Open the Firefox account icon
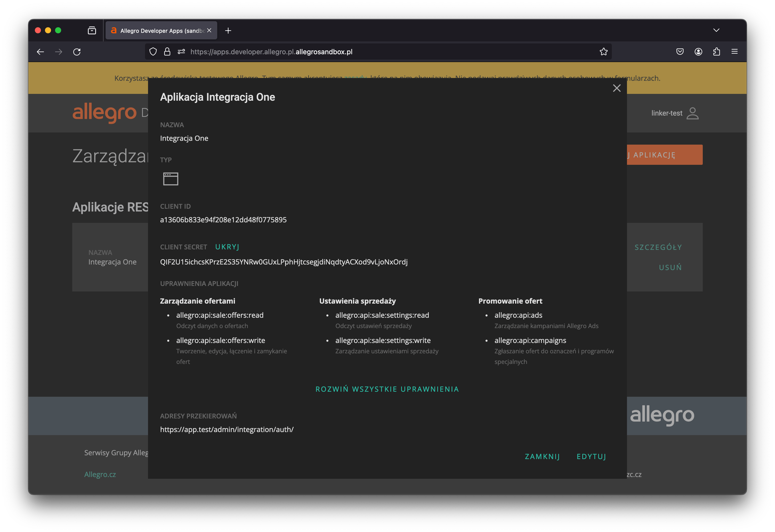Viewport: 775px width, 532px height. (x=698, y=52)
